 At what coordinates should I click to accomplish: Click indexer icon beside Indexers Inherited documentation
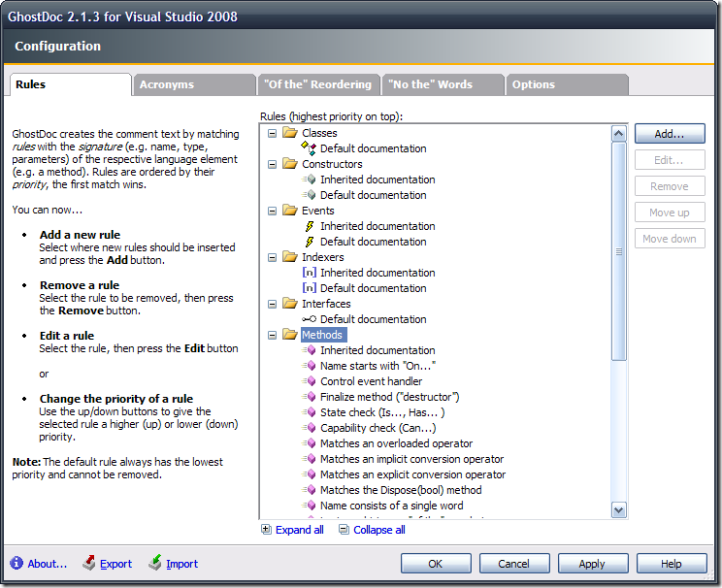pos(310,272)
